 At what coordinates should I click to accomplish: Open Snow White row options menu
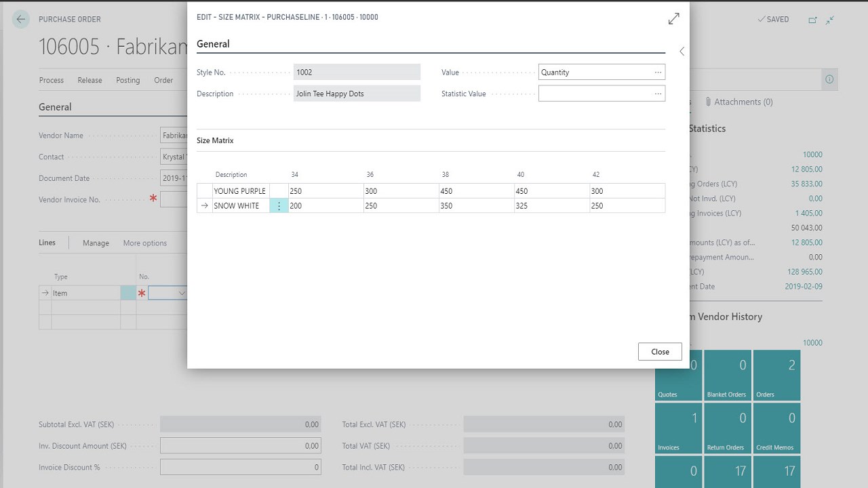pos(279,206)
